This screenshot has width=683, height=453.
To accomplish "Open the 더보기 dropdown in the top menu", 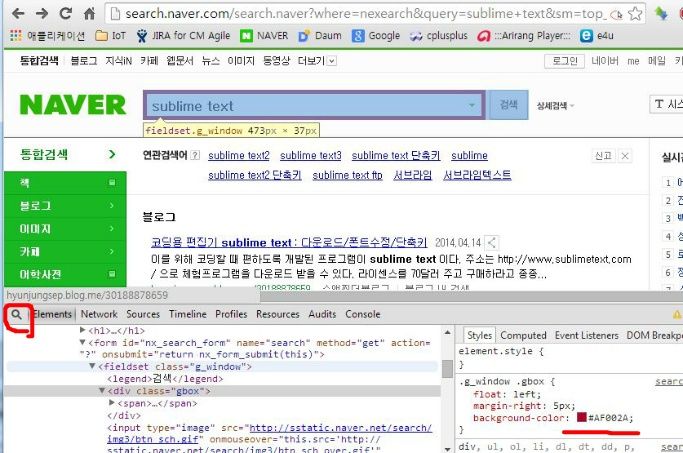I will tap(317, 61).
